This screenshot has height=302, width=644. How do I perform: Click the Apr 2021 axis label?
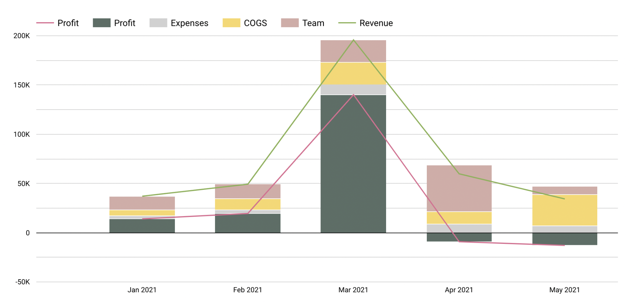point(459,290)
